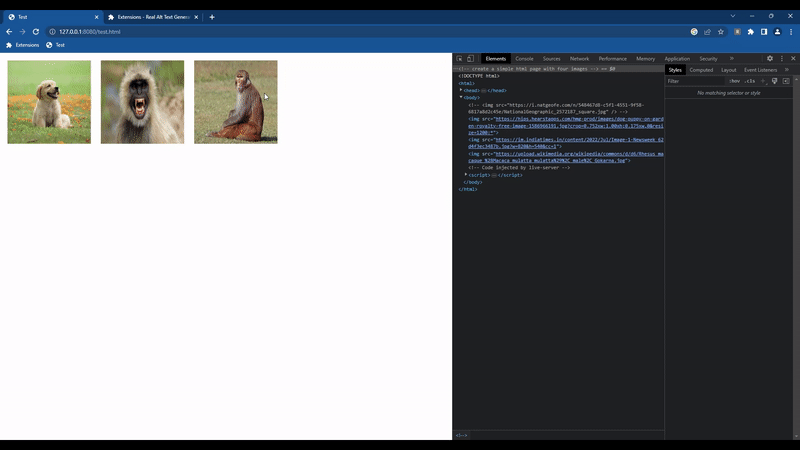Viewport: 800px width, 450px height.
Task: Add a new style rule with plus icon
Action: tap(763, 81)
